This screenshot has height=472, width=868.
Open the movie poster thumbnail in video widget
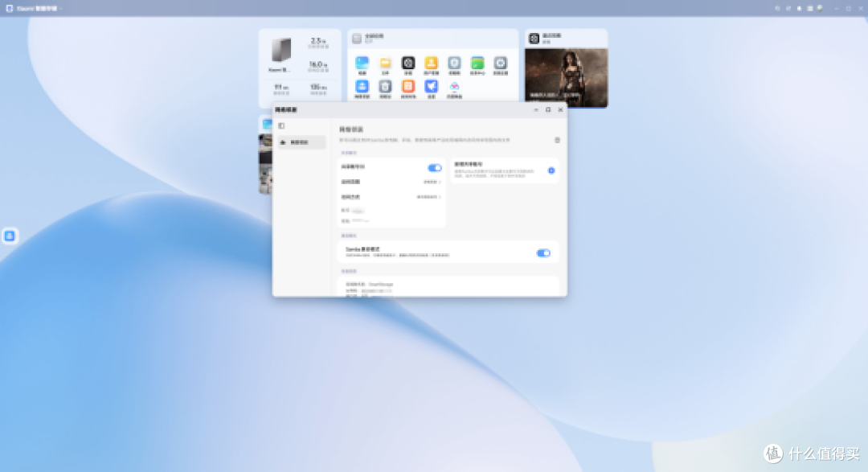click(566, 77)
